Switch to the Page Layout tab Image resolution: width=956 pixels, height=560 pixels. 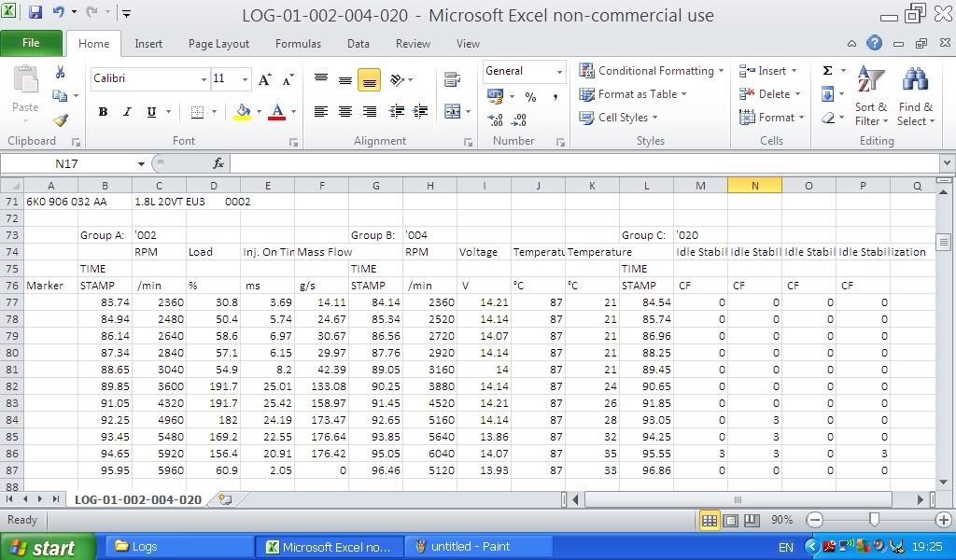218,43
